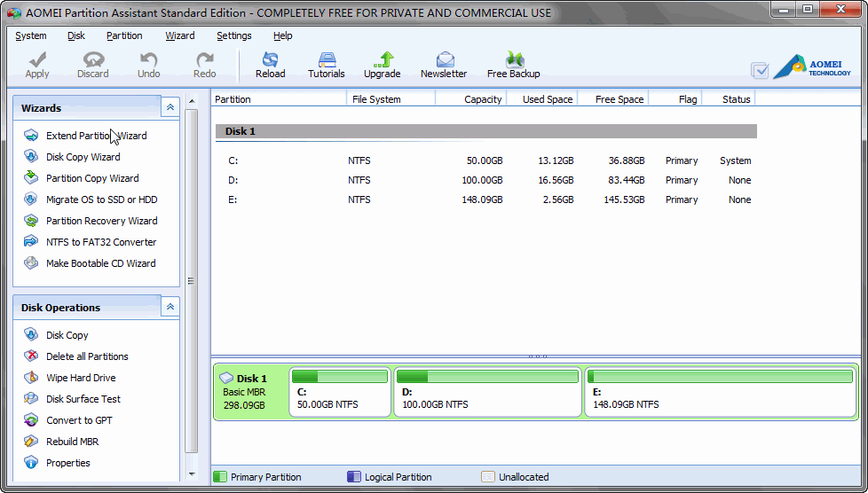Collapse the Disk Operations panel

(170, 307)
